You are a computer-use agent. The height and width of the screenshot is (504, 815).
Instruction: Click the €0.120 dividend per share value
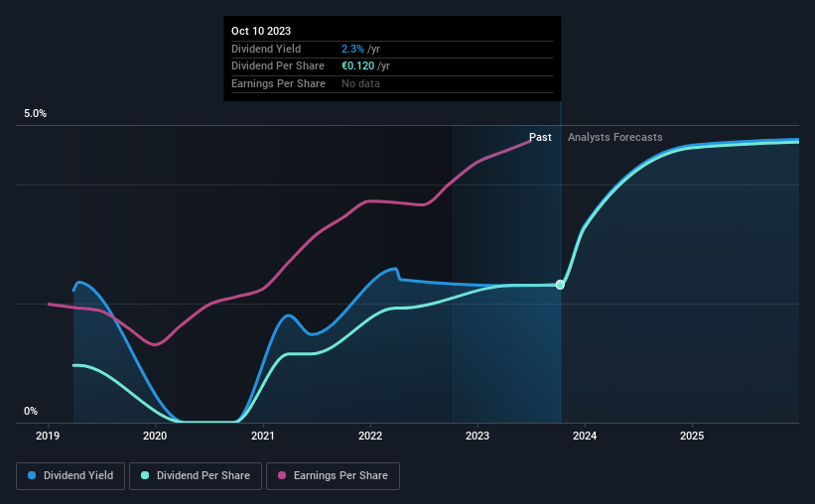coord(357,66)
